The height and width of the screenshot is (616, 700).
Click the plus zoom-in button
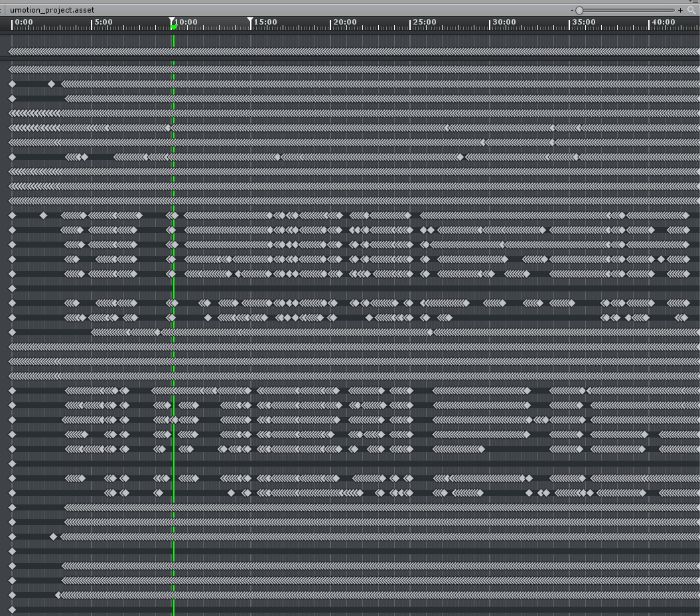680,10
